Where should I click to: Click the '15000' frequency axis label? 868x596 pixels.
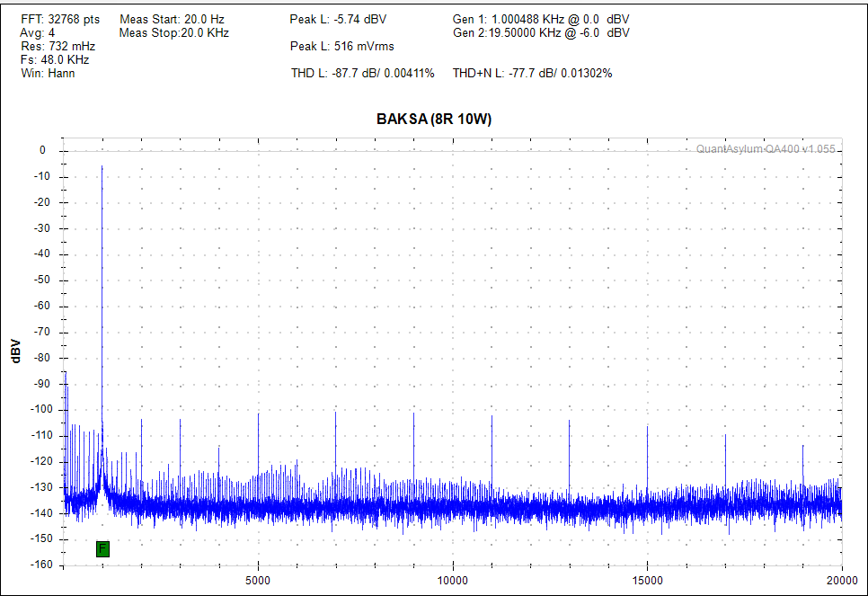click(x=647, y=581)
